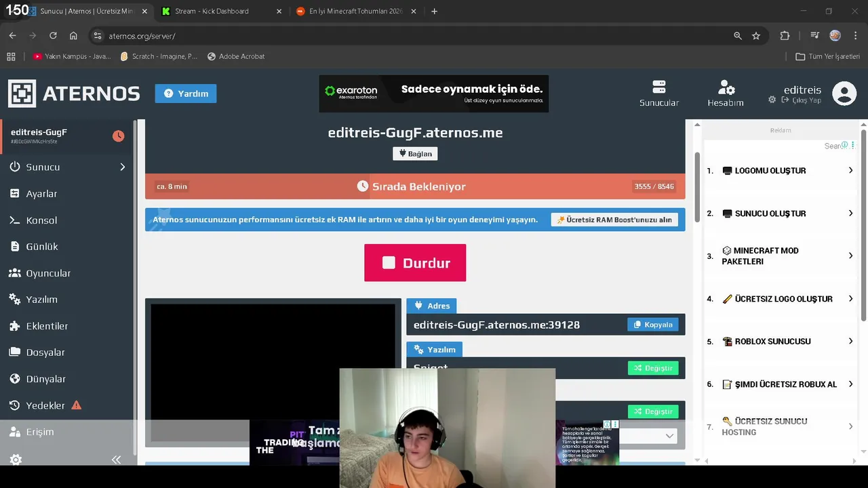
Task: Open the Yakın Kampüs bookmark
Action: pos(72,56)
